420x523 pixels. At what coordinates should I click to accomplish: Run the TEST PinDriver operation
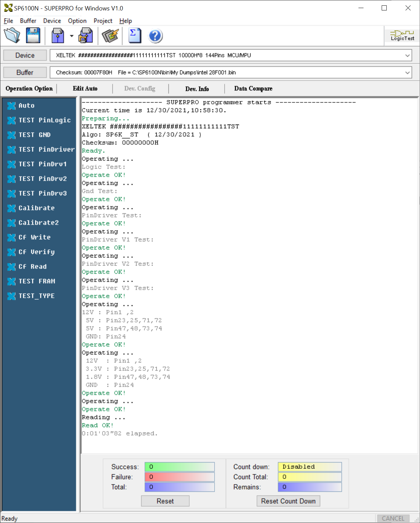point(41,149)
